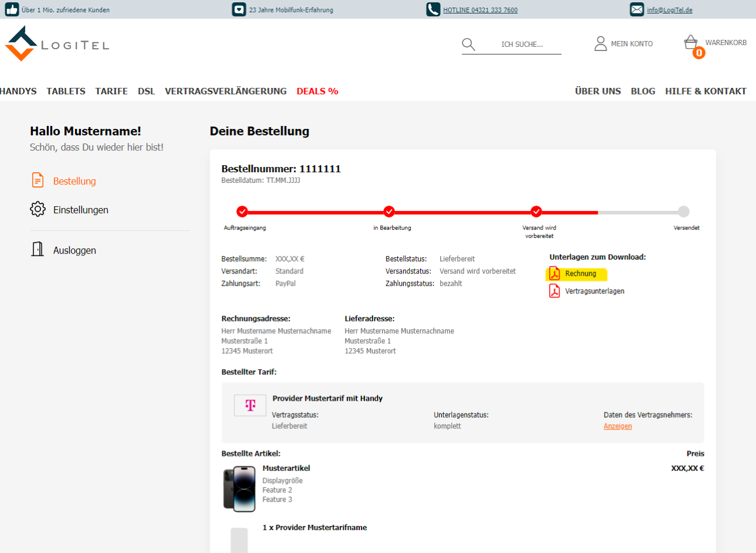The image size is (756, 553).
Task: Click the PDF icon next to Vertragsunterlagen
Action: [554, 291]
